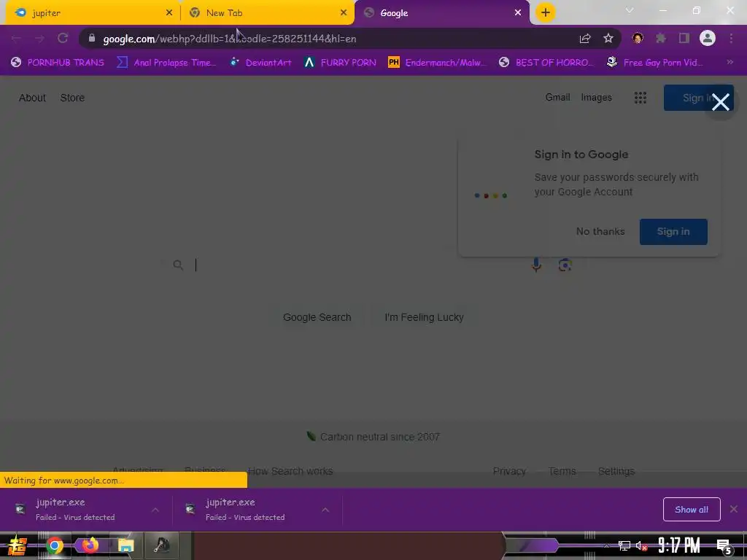Image resolution: width=747 pixels, height=560 pixels.
Task: Open Google apps grid
Action: [640, 98]
